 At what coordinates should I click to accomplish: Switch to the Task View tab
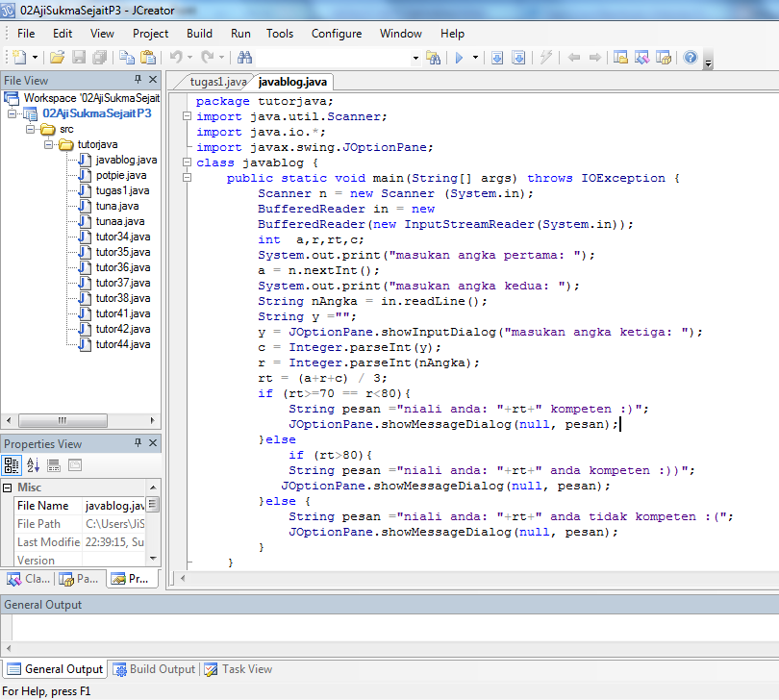click(239, 669)
